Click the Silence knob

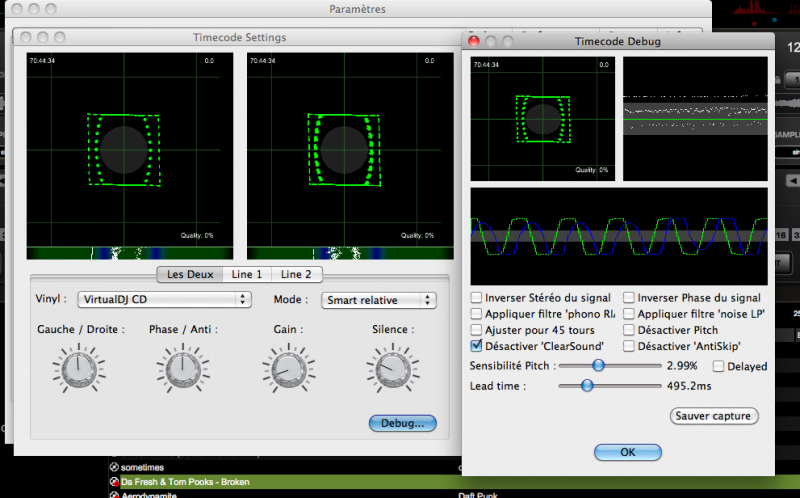click(x=393, y=369)
